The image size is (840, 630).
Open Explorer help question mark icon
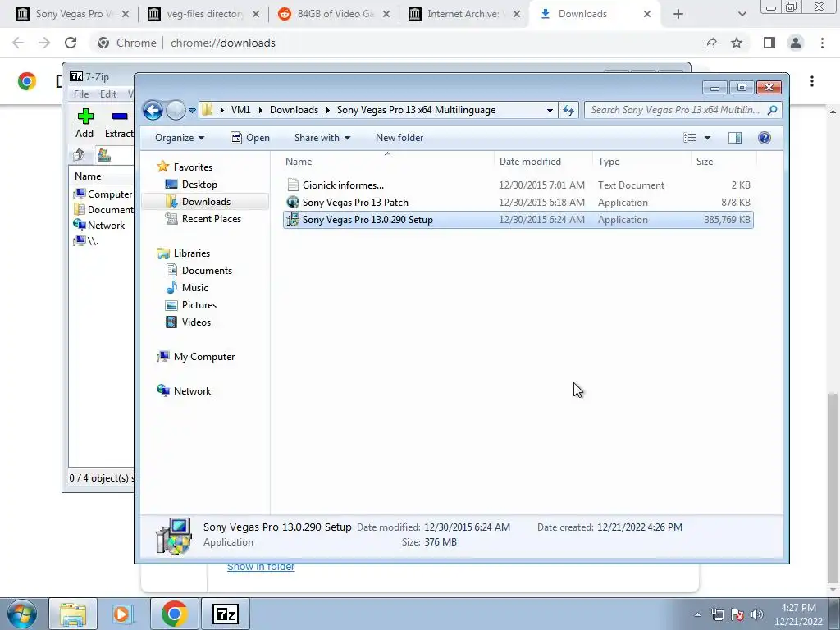[x=765, y=138]
